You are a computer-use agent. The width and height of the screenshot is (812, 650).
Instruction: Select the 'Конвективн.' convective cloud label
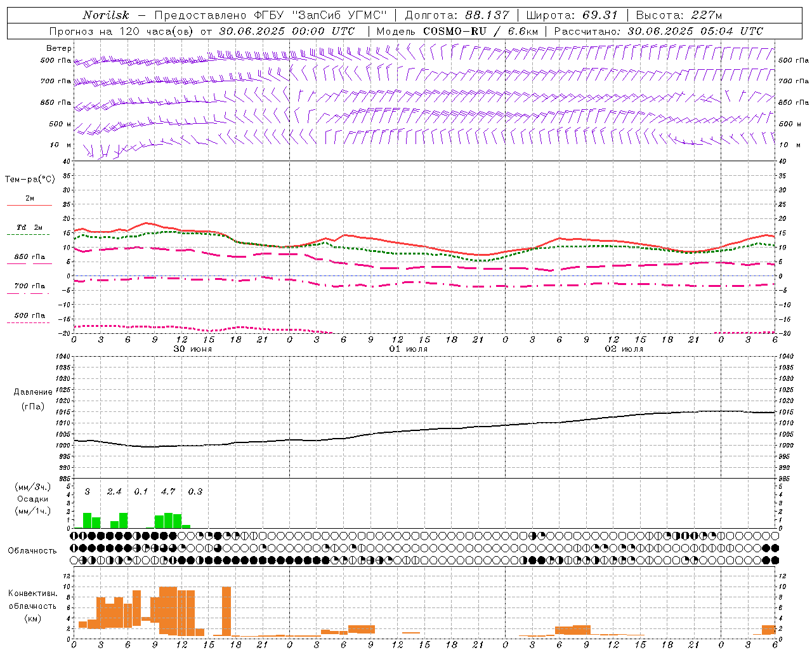(32, 594)
